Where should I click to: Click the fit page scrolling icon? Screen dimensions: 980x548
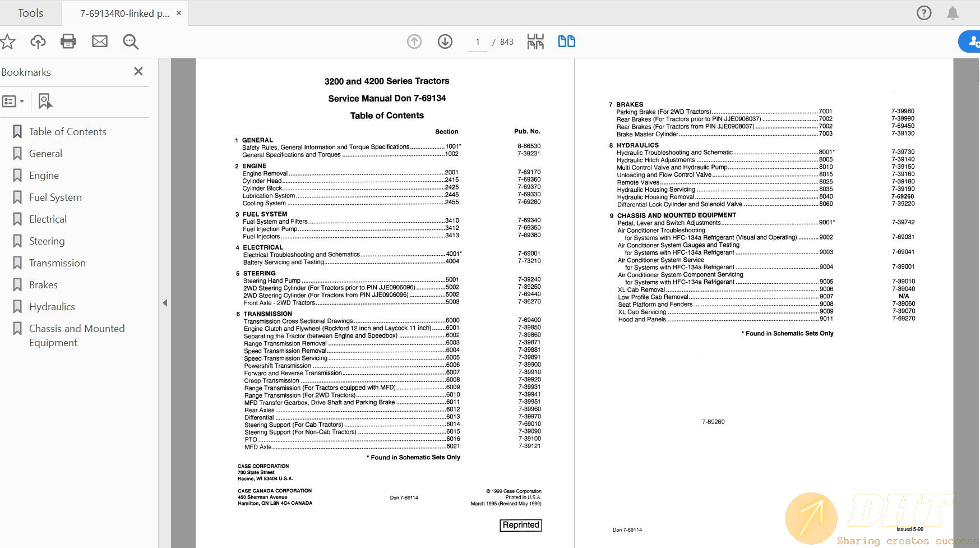[535, 42]
